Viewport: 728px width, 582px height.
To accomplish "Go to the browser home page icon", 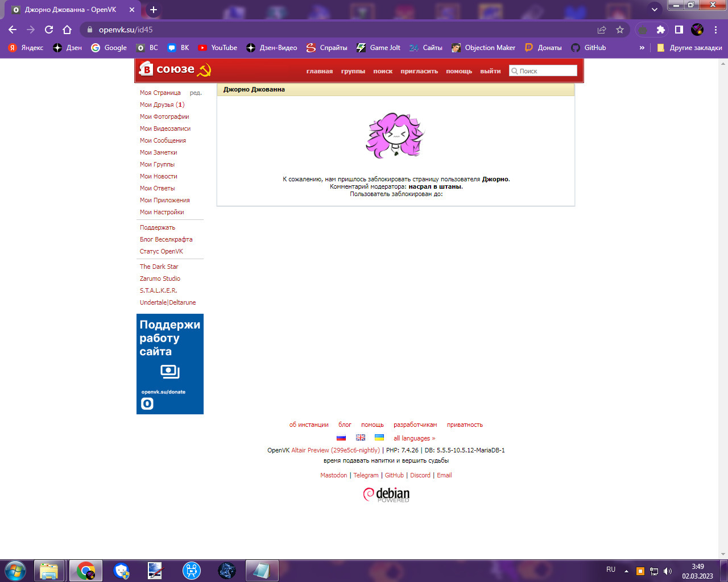I will click(x=67, y=30).
